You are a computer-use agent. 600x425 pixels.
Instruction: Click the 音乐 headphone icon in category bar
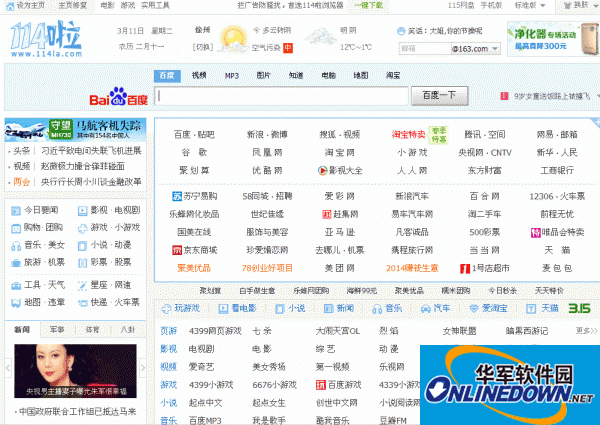click(377, 309)
